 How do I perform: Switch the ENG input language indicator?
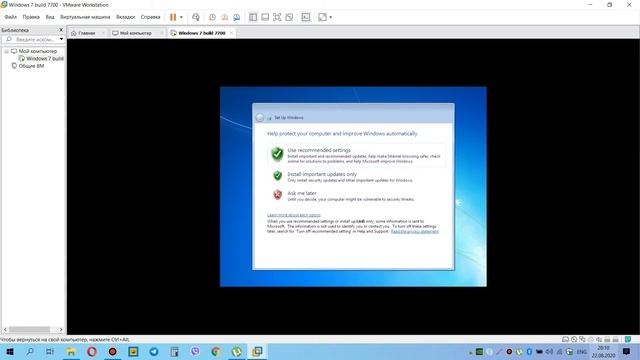581,351
